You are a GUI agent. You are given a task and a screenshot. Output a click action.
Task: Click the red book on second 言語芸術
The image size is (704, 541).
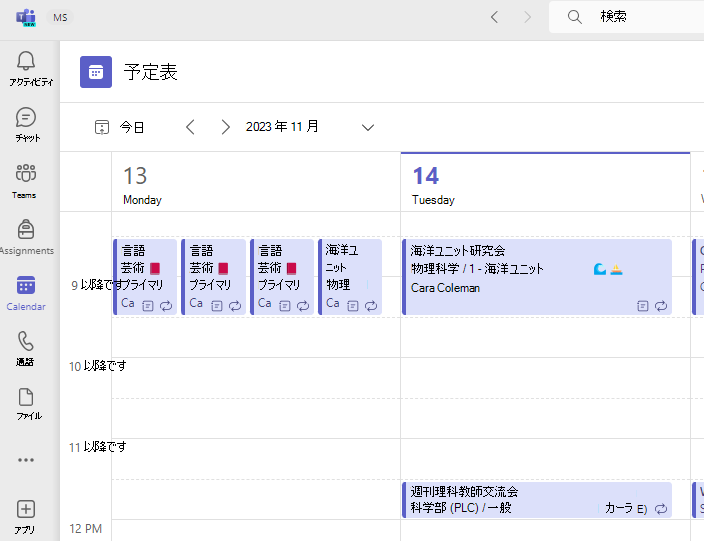pyautogui.click(x=223, y=268)
